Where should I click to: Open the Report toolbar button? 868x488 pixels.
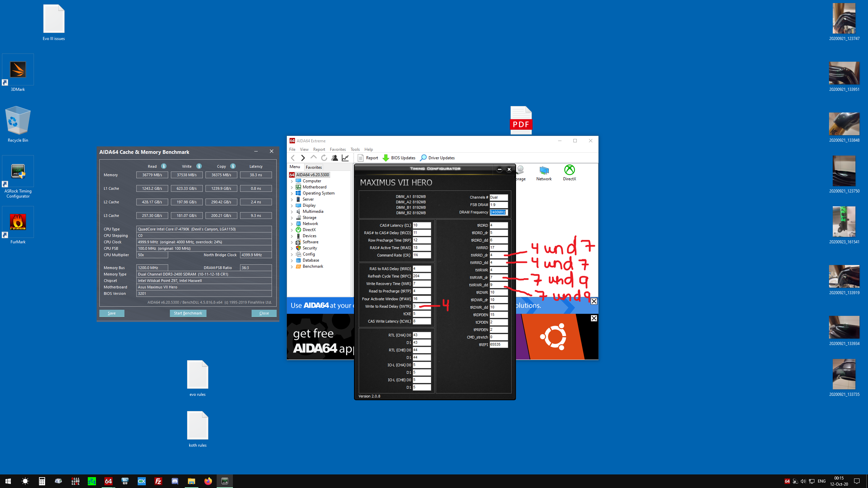[x=368, y=158]
